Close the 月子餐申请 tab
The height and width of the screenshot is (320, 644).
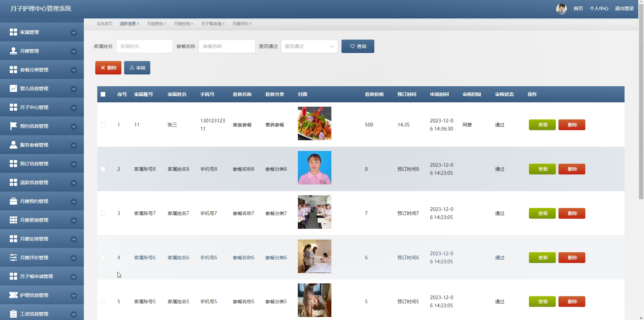click(223, 24)
